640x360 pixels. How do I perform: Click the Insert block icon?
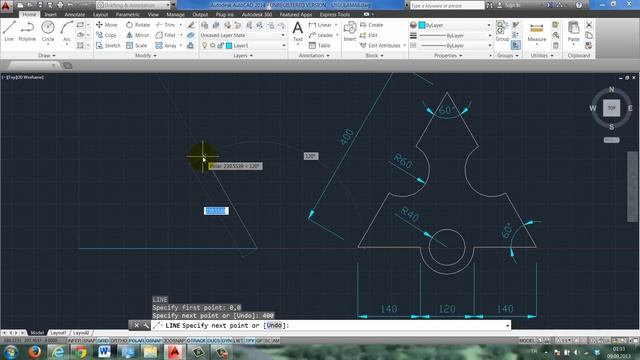coord(350,31)
